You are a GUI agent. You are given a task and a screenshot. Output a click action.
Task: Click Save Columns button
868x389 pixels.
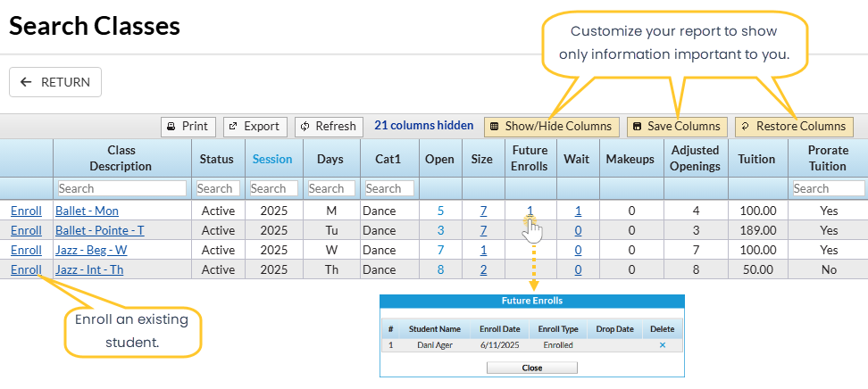pyautogui.click(x=677, y=126)
